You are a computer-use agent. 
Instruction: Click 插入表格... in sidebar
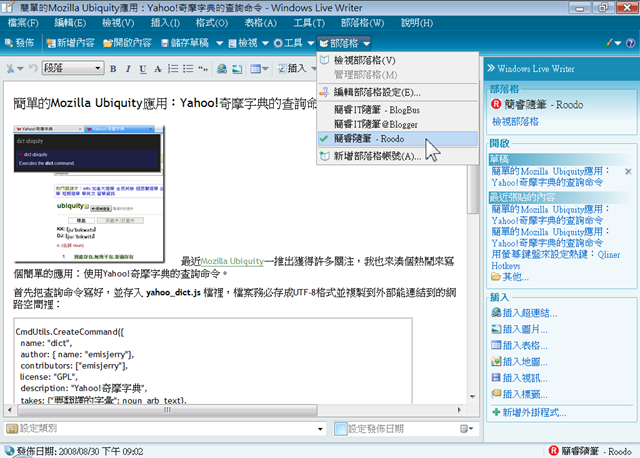click(x=520, y=345)
